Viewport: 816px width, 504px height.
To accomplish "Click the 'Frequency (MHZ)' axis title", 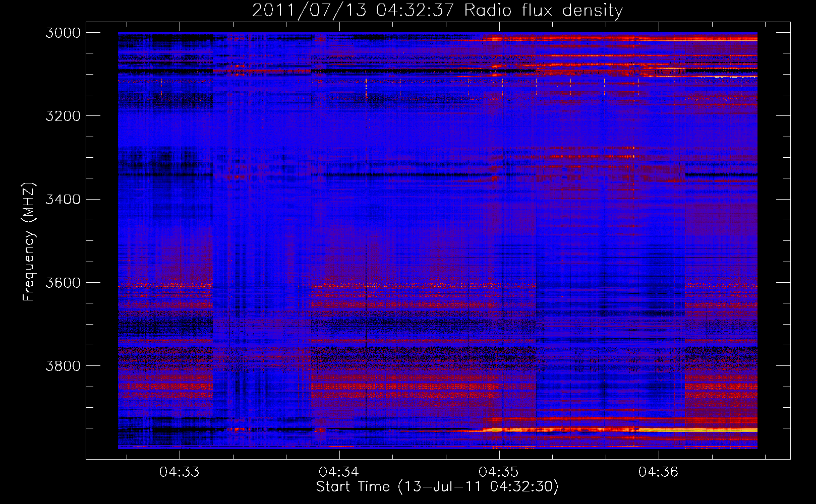I will click(x=29, y=242).
